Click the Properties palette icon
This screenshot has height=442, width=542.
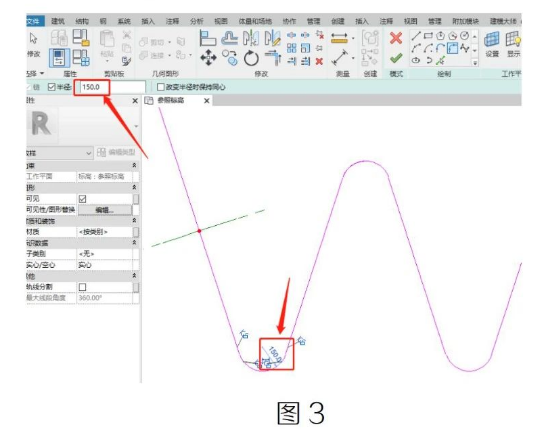59,57
